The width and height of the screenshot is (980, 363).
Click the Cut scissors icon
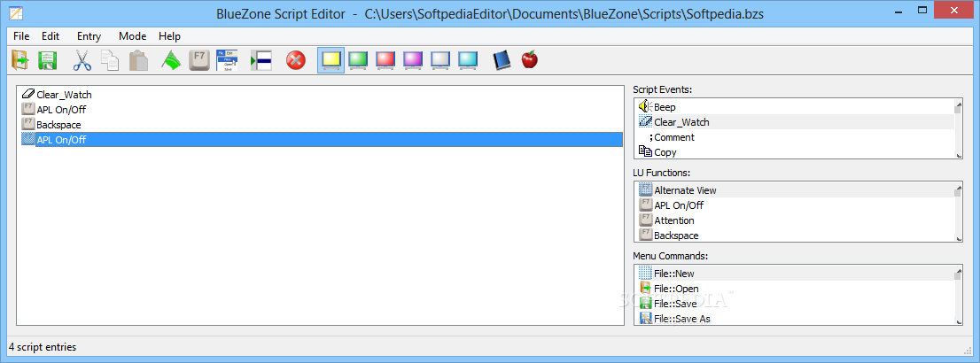tap(82, 60)
